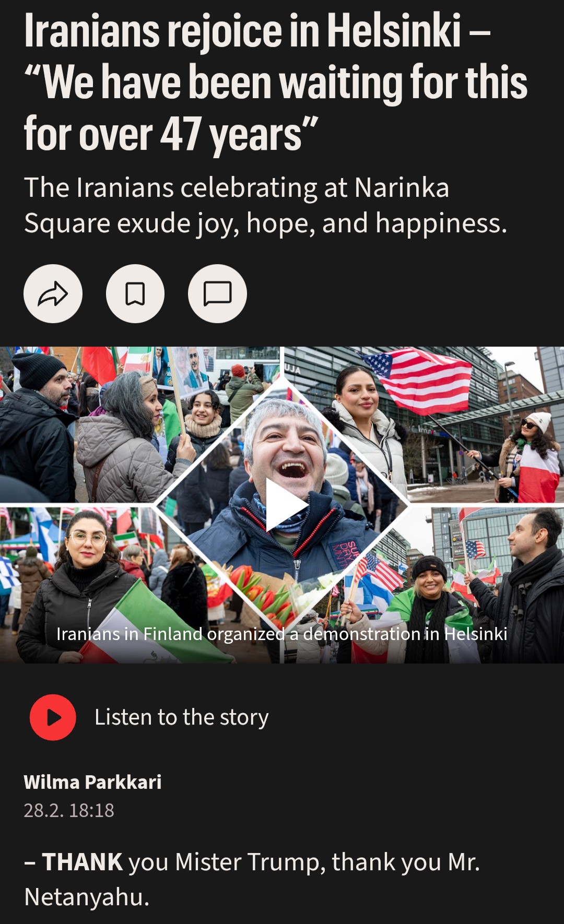This screenshot has width=564, height=924.
Task: Tap the 'Listen to the story' label
Action: pyautogui.click(x=182, y=717)
